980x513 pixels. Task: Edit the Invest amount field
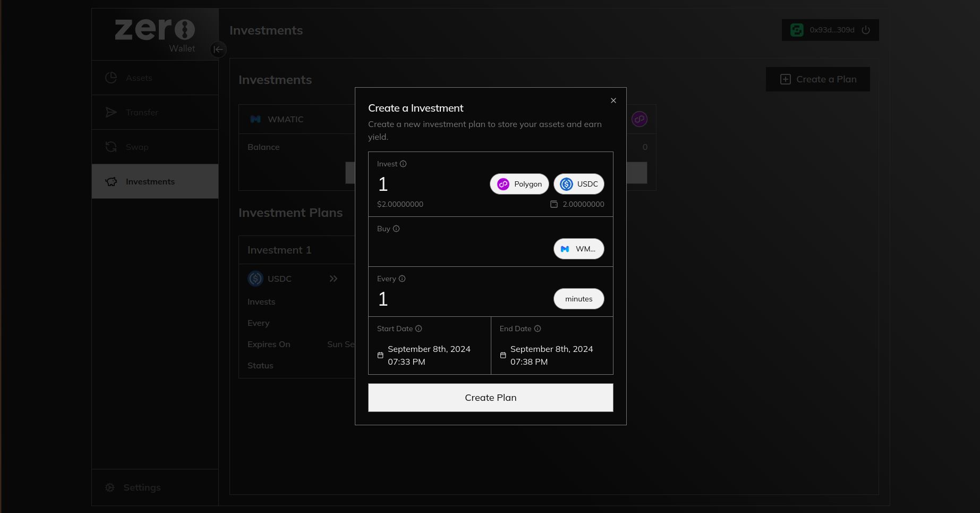(430, 184)
